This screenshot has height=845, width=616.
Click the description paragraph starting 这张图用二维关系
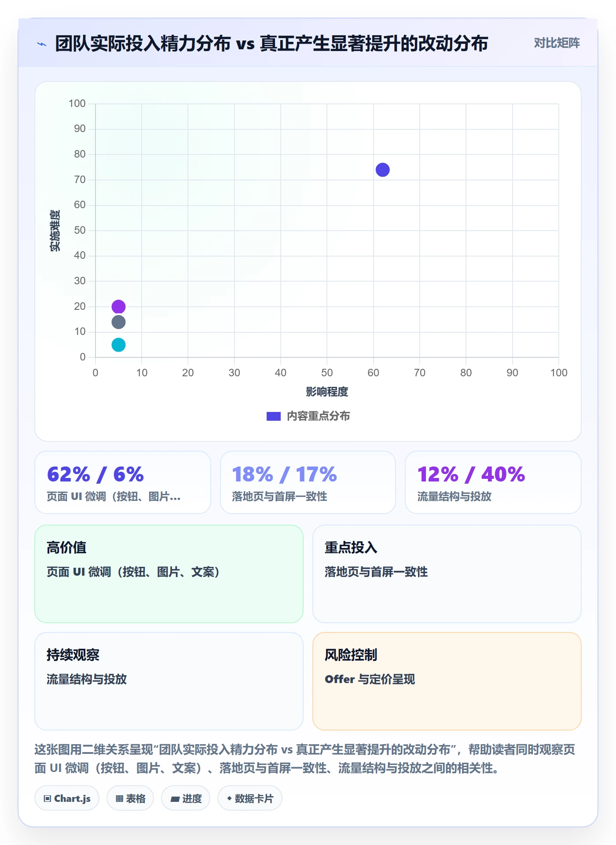pos(305,759)
